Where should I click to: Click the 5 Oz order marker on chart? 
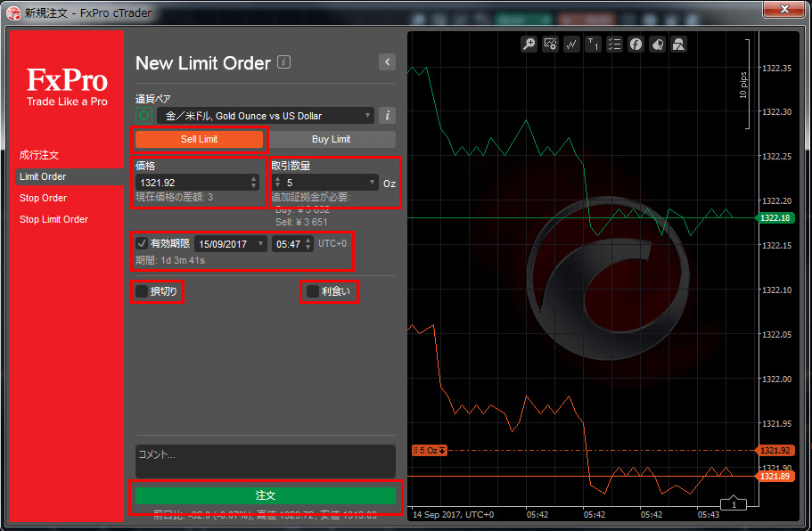tap(430, 450)
